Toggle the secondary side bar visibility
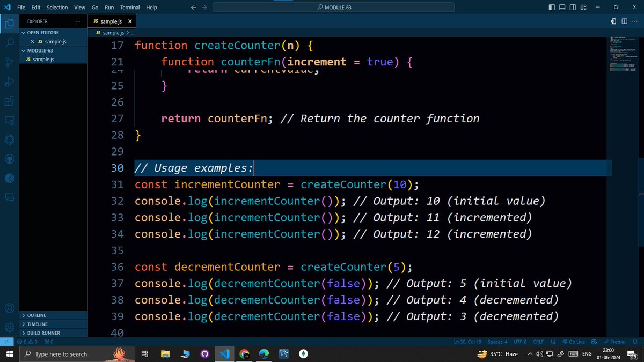This screenshot has width=644, height=362. click(x=573, y=7)
